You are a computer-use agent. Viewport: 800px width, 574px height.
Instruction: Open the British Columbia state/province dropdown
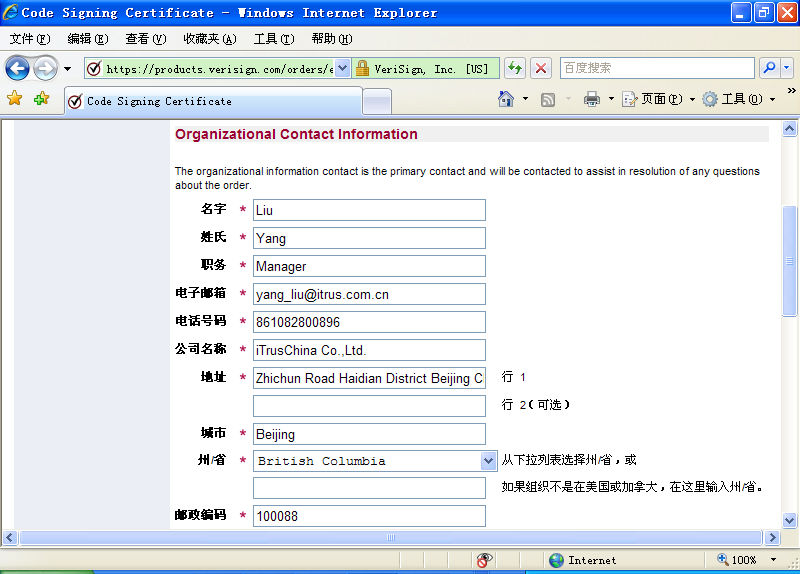coord(488,461)
